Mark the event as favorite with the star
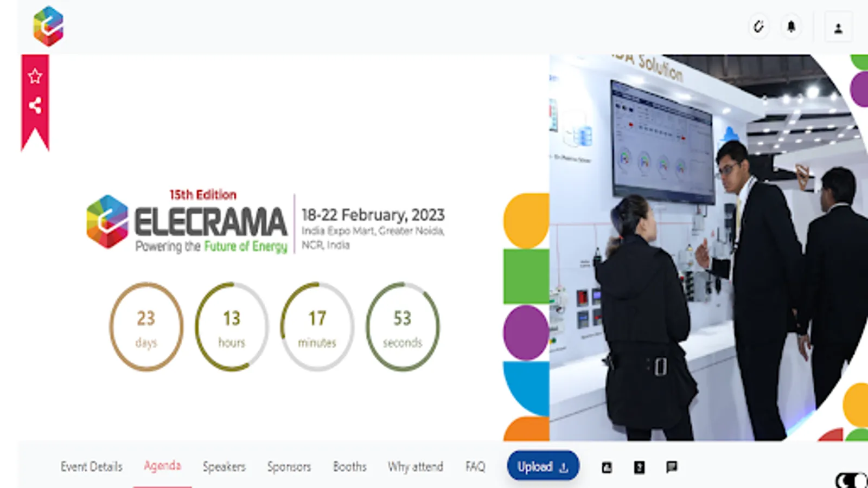 pos(35,76)
